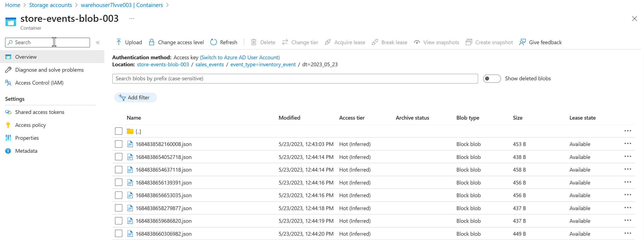Click the Upload arrow icon

coord(119,42)
